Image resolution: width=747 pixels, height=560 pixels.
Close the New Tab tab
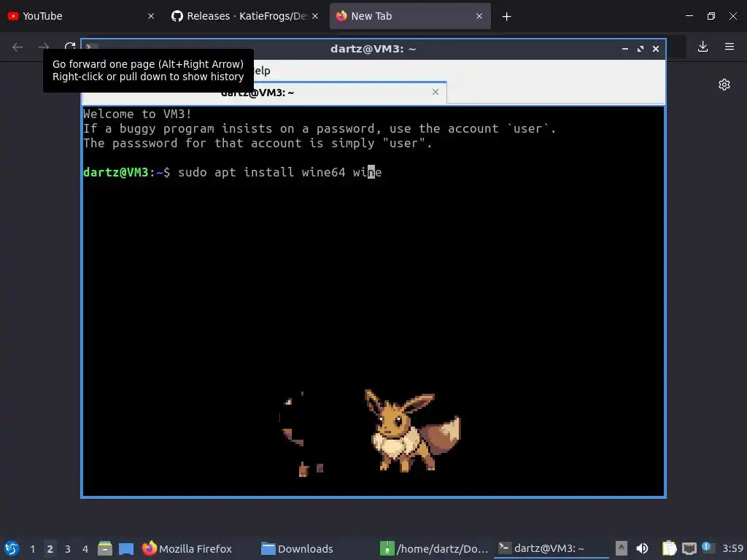pyautogui.click(x=479, y=16)
